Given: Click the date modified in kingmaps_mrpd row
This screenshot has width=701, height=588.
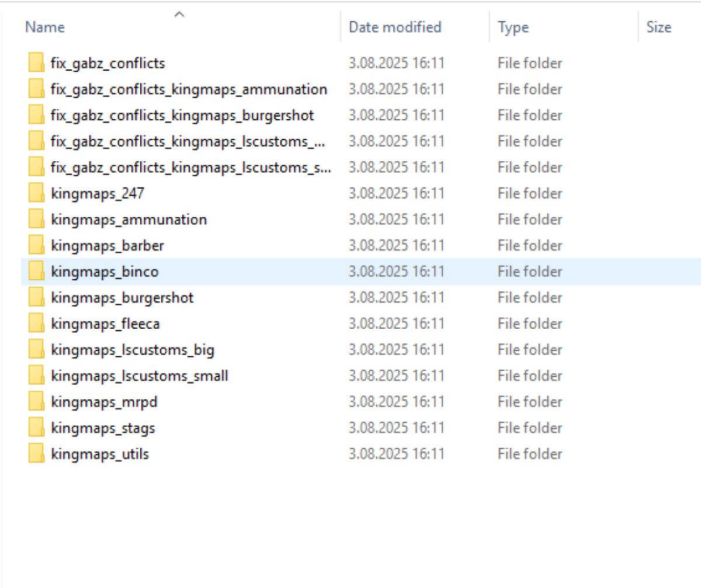Looking at the screenshot, I should [397, 402].
